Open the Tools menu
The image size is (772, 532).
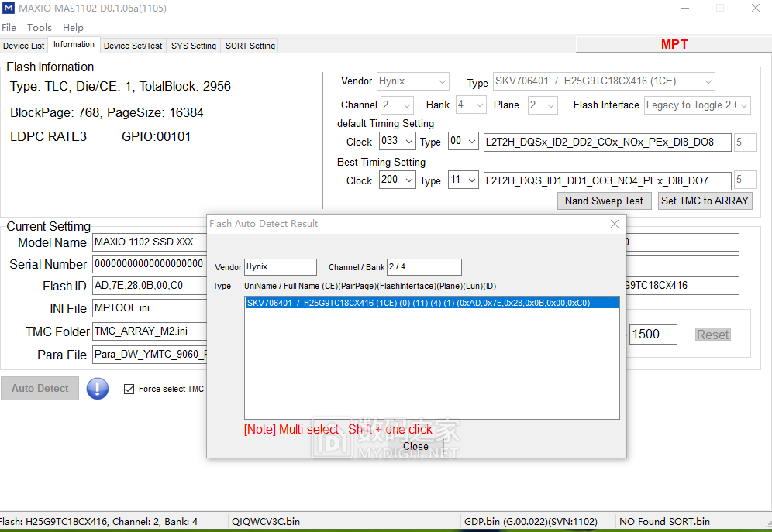(40, 28)
